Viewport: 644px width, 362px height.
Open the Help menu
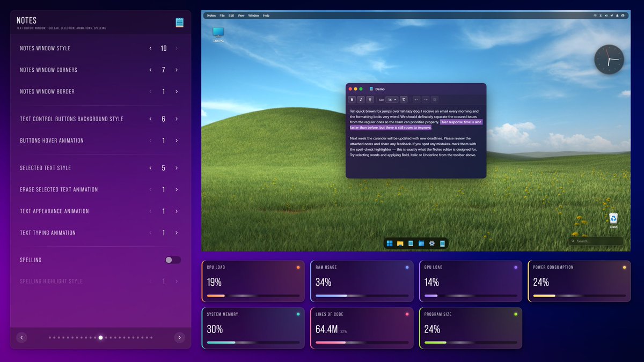click(266, 16)
